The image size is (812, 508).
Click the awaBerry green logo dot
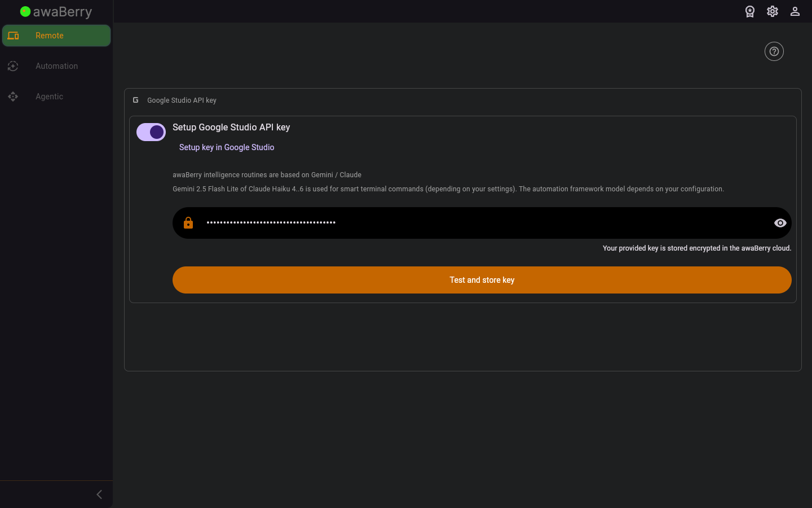tap(25, 11)
